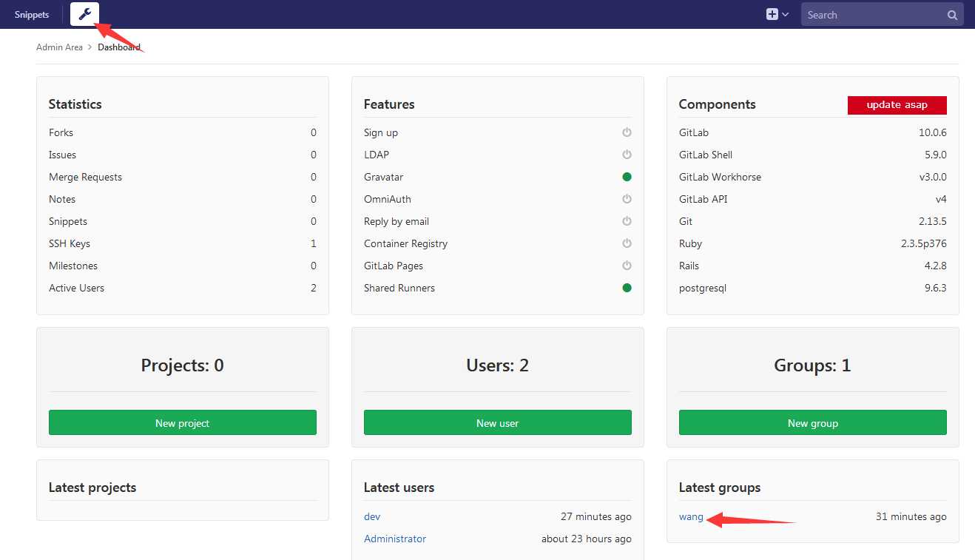Focus the Search input field
This screenshot has width=975, height=560.
coord(882,15)
